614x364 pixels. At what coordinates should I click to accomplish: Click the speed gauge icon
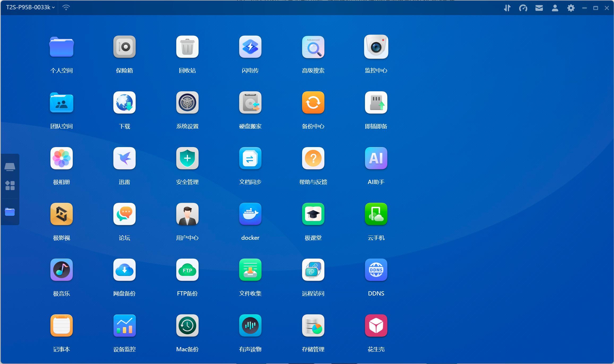click(523, 8)
